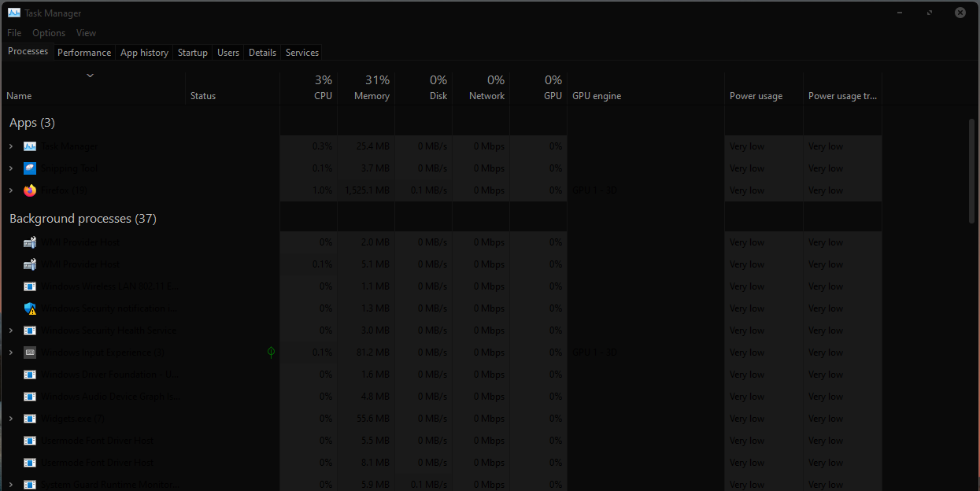Click the green efficiency mode leaf icon

(271, 352)
